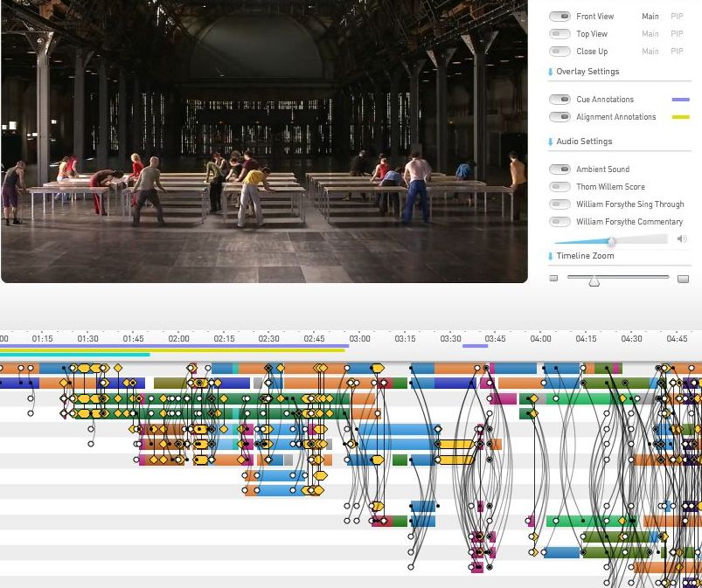Screen dimensions: 702x588
Task: Toggle the Front View switch
Action: click(x=560, y=17)
